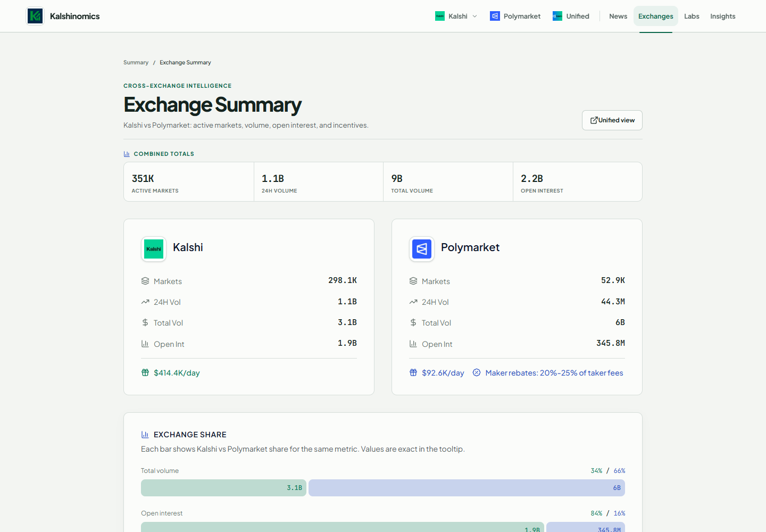This screenshot has height=532, width=766.
Task: Click the Kalshi 3.1B total volume bar
Action: point(223,488)
